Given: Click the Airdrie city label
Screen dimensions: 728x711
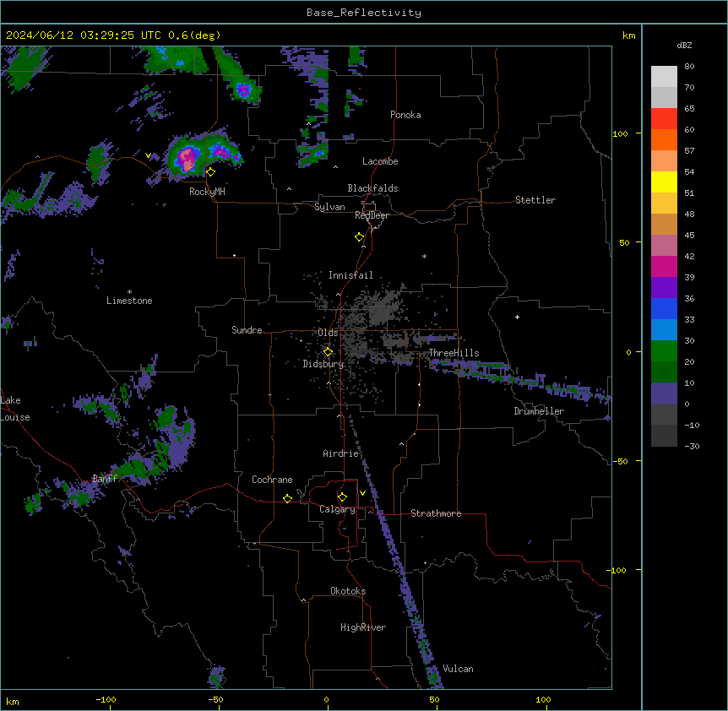Looking at the screenshot, I should [x=340, y=453].
